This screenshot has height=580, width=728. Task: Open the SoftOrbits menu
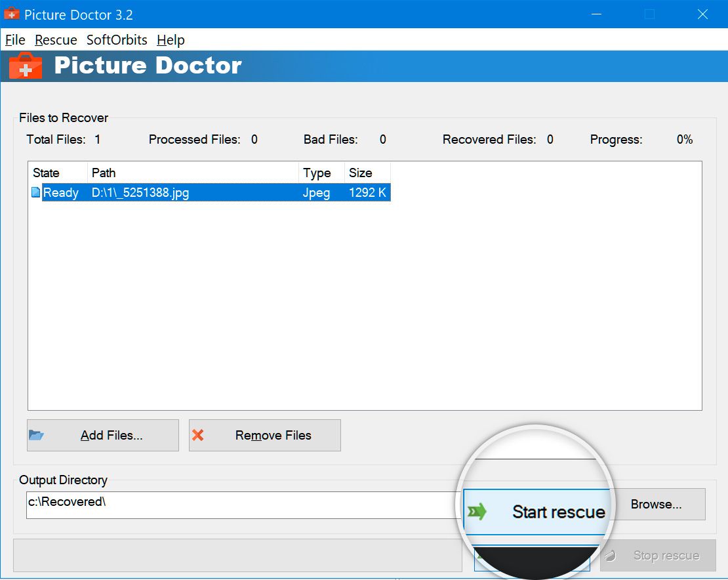(117, 40)
